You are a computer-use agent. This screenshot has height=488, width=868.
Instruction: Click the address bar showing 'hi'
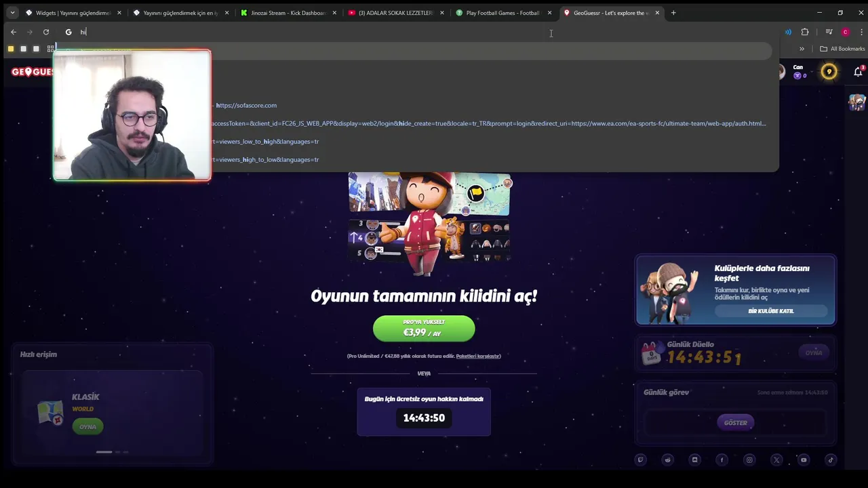[x=417, y=32]
